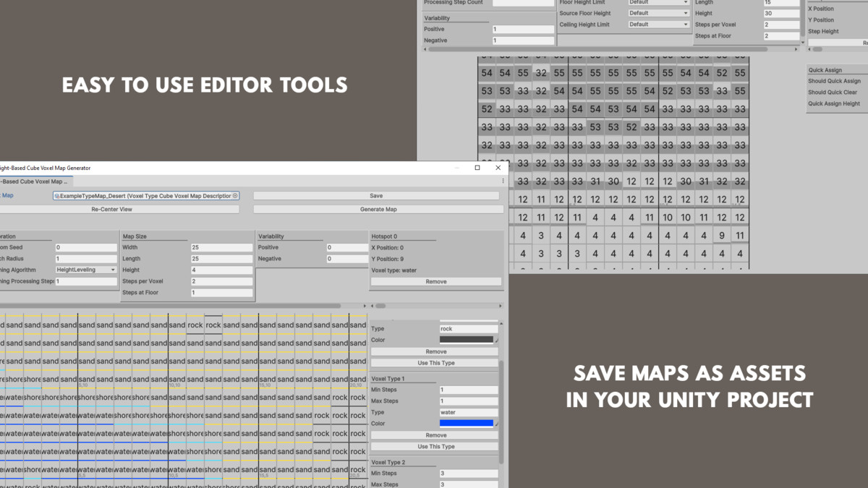Open the Ceiling Height Limit dropdown
Screen dimensions: 868x488
coord(658,25)
